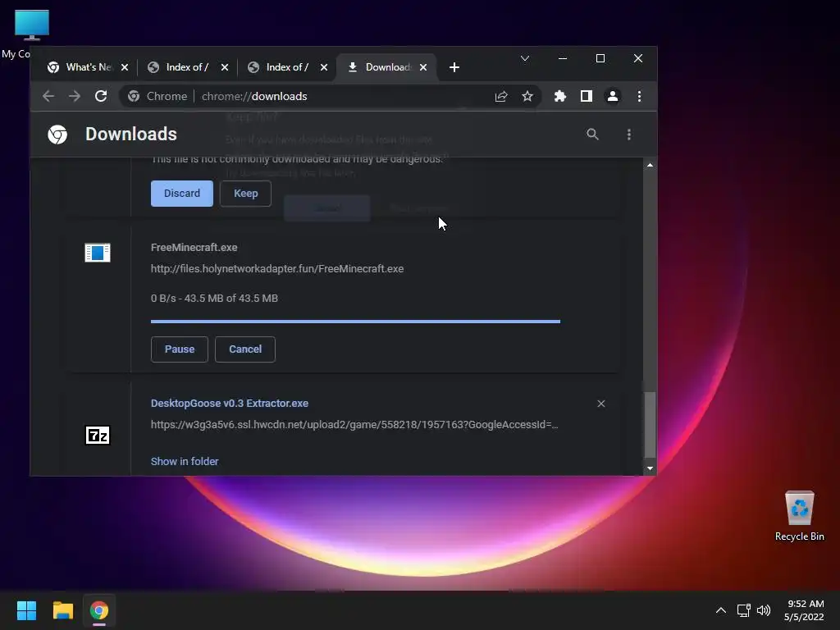The height and width of the screenshot is (630, 840).
Task: Click the scrollbar up arrow
Action: (x=650, y=165)
